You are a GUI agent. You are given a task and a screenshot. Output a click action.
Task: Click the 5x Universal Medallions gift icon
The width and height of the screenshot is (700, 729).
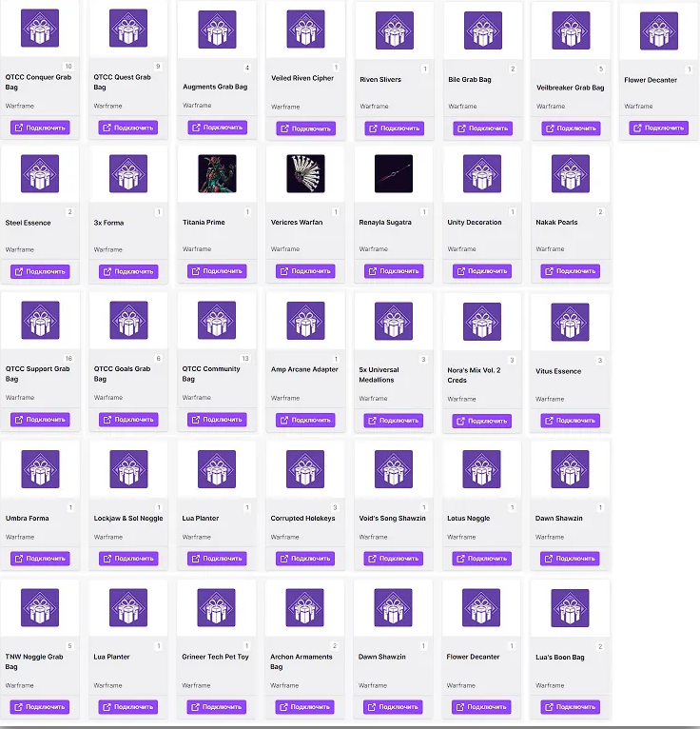coord(394,322)
